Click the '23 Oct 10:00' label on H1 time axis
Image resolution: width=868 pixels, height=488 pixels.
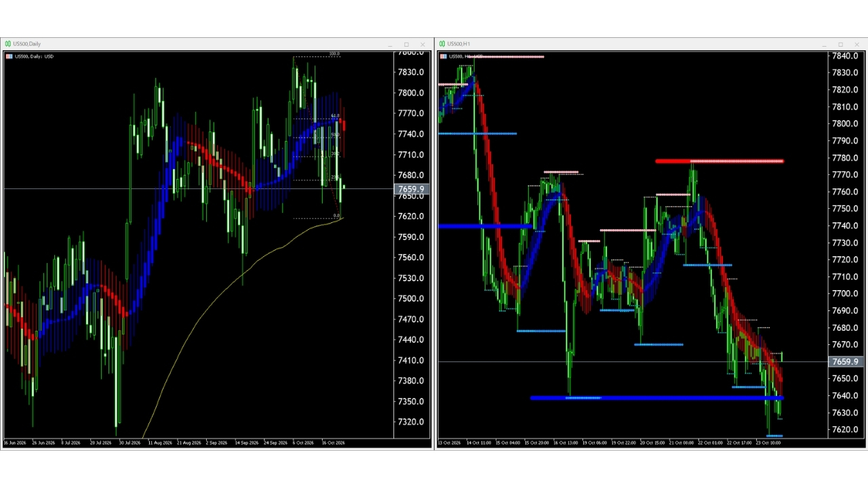768,443
